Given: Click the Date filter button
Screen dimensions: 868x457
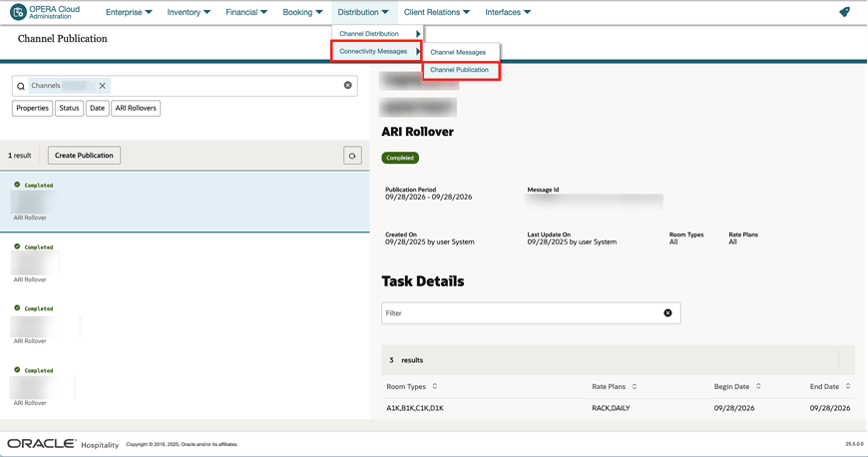Looking at the screenshot, I should (97, 108).
